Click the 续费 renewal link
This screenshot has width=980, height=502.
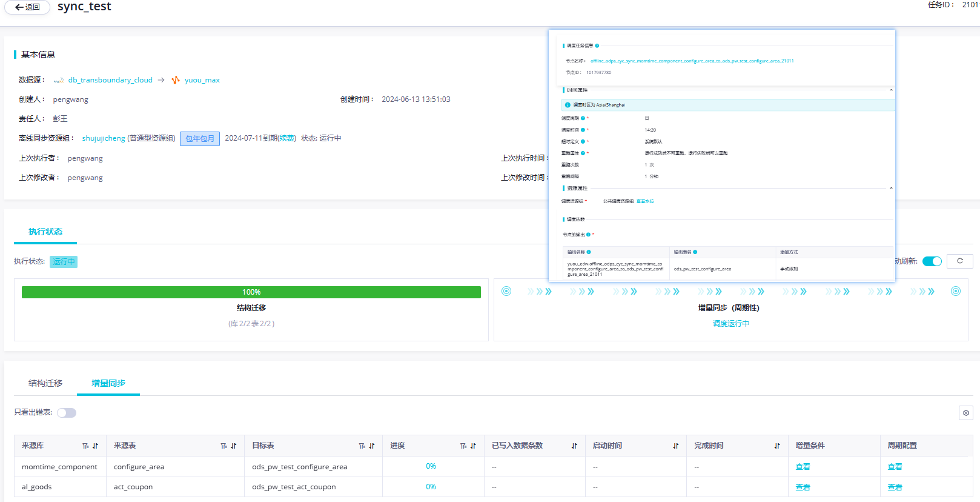pyautogui.click(x=287, y=138)
